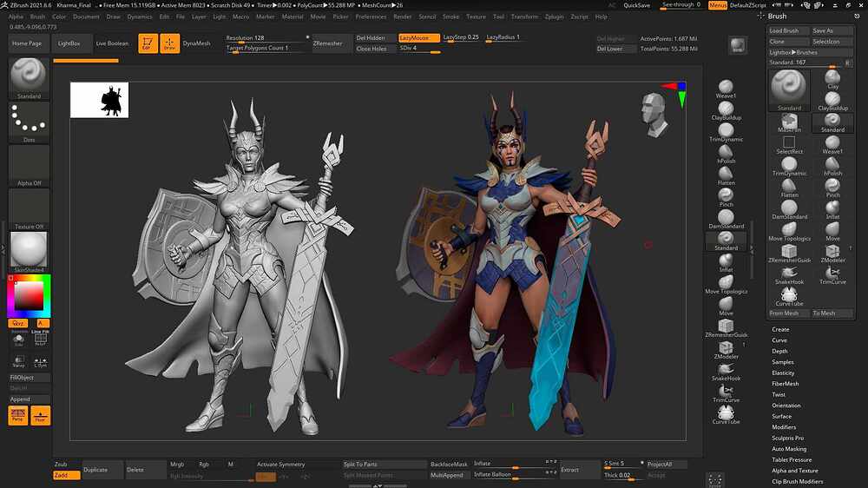Expand the Tablet Pressure section

(x=792, y=459)
